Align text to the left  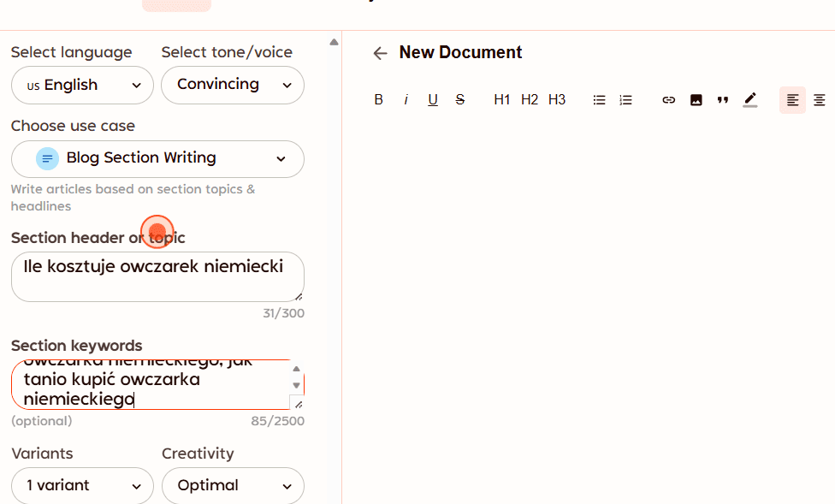tap(792, 100)
